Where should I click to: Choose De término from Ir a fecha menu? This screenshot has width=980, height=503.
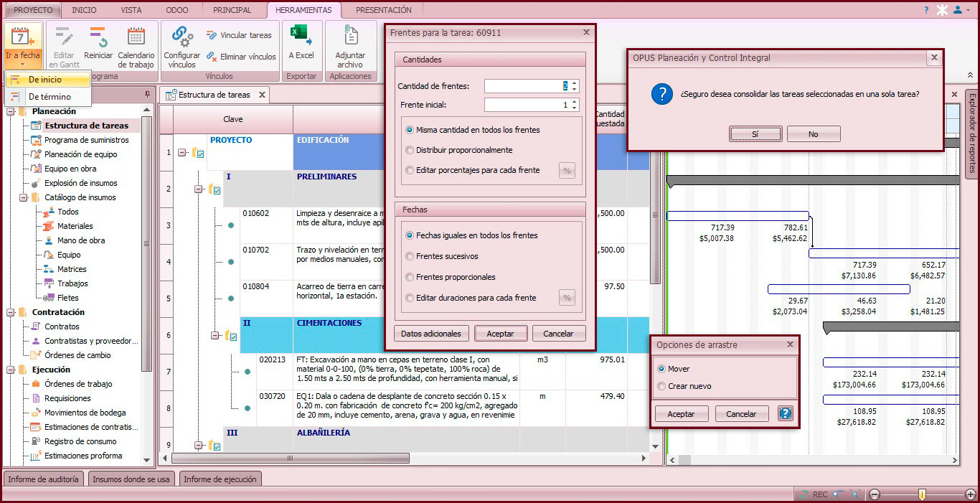point(48,97)
